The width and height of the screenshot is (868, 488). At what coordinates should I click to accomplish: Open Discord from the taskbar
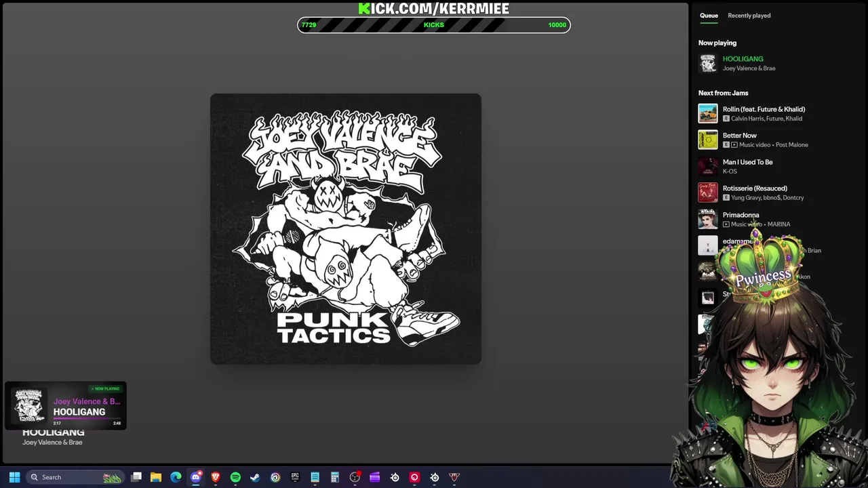pos(196,477)
